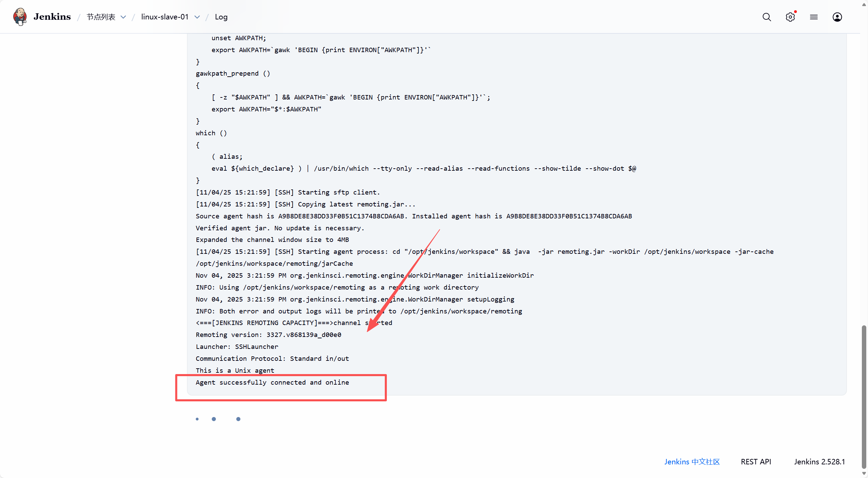The width and height of the screenshot is (868, 478).
Task: Go to 节点列表 breadcrumb item
Action: pos(101,17)
